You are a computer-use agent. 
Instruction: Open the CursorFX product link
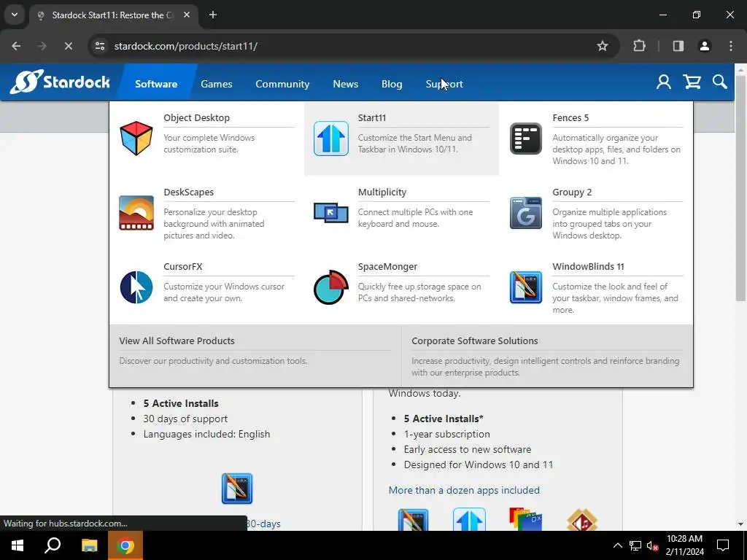coord(182,266)
